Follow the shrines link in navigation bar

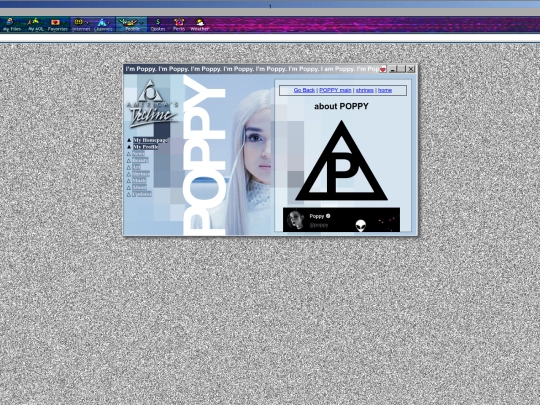pyautogui.click(x=364, y=90)
